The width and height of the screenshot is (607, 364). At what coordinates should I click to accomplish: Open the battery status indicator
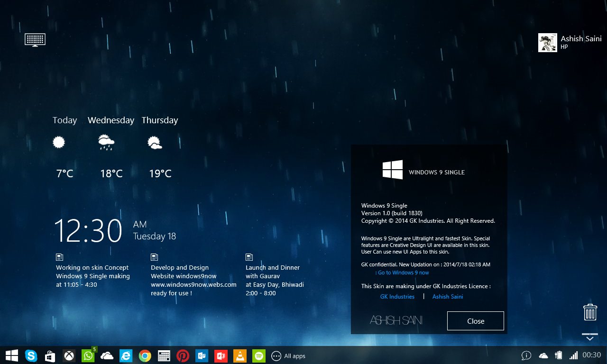coord(558,355)
